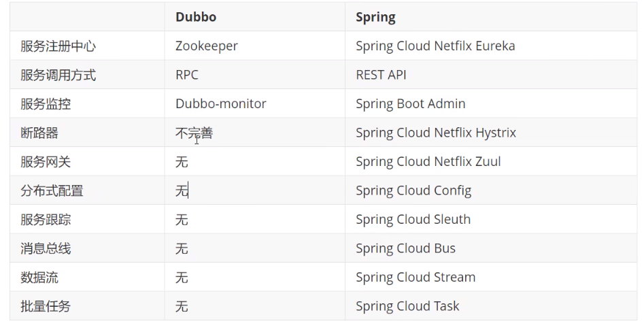This screenshot has width=644, height=334.
Task: Click the 断路器 row label
Action: pos(39,133)
